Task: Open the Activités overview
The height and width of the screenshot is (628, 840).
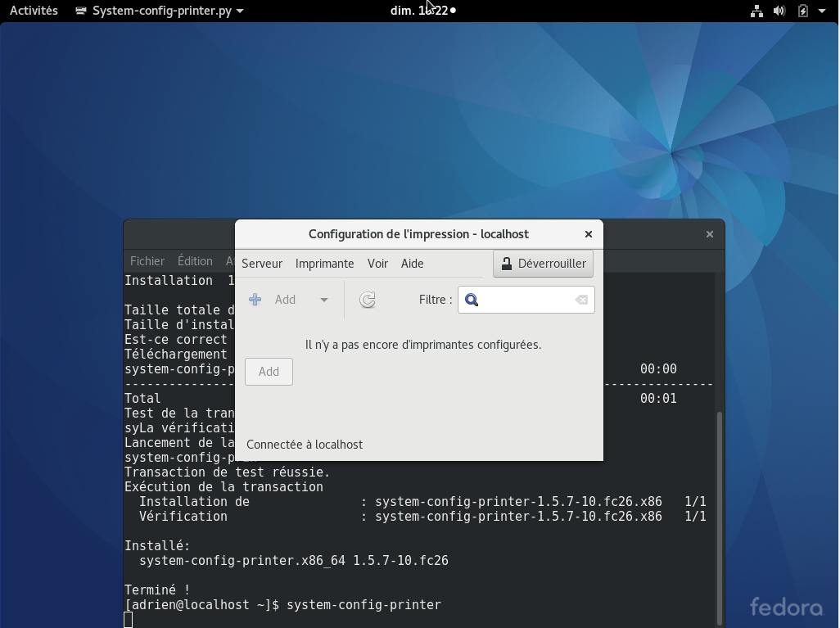Action: click(x=34, y=10)
